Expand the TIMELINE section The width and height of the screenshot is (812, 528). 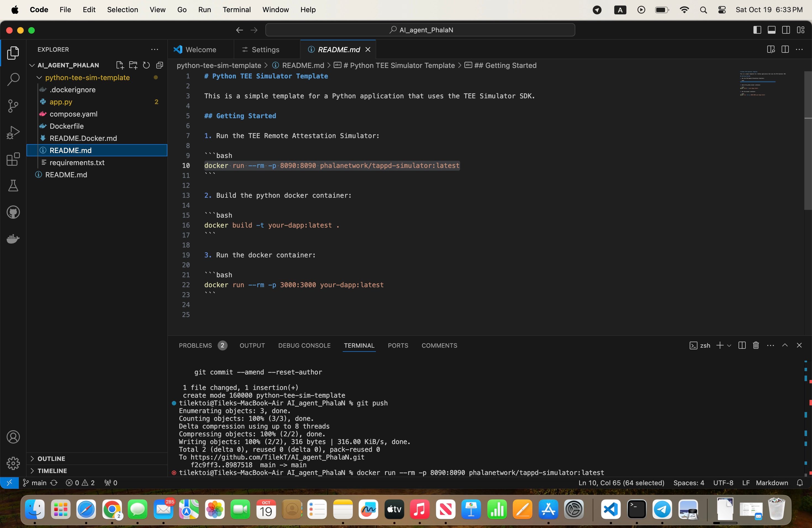coord(52,471)
